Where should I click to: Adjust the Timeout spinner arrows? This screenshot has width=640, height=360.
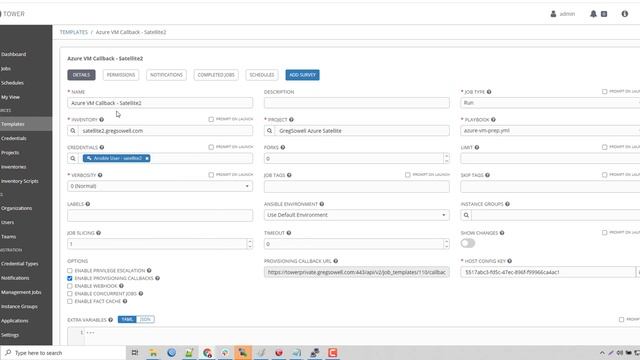point(446,244)
